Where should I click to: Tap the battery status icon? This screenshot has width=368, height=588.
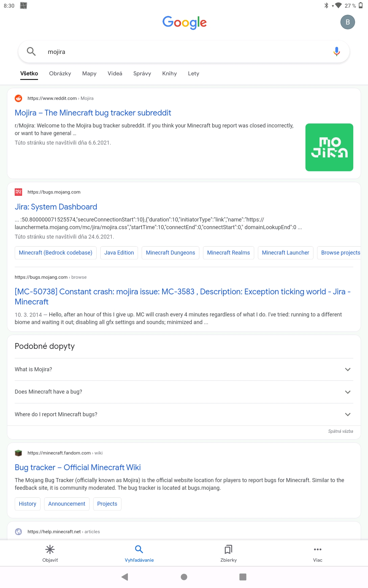(x=361, y=6)
